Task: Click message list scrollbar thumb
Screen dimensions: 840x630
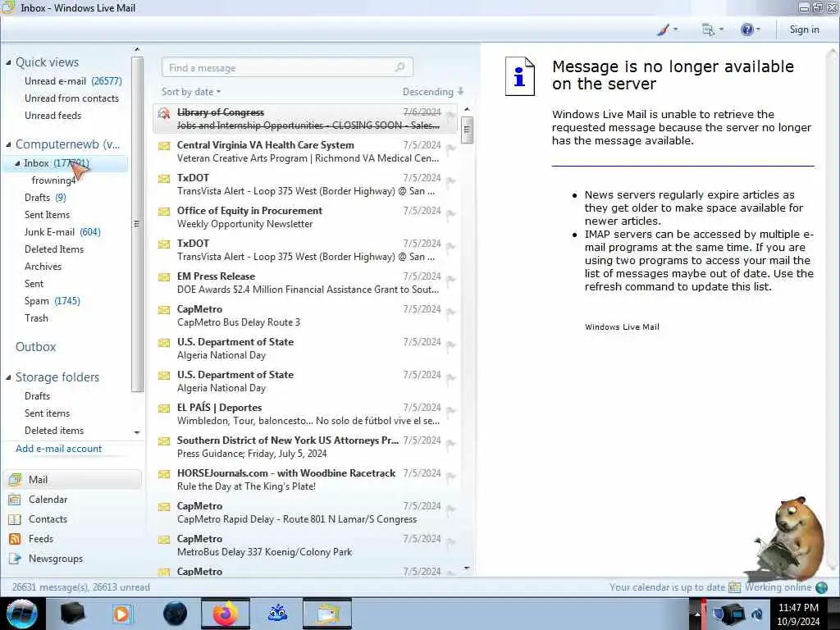Action: [467, 129]
